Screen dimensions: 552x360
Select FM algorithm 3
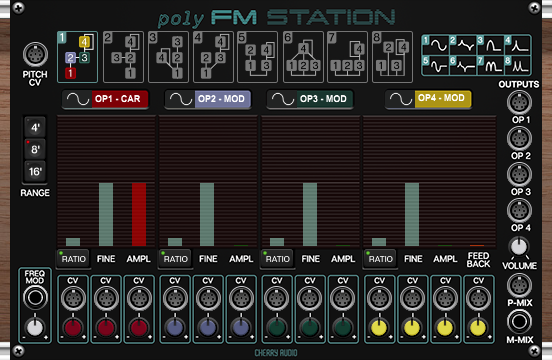(x=169, y=57)
